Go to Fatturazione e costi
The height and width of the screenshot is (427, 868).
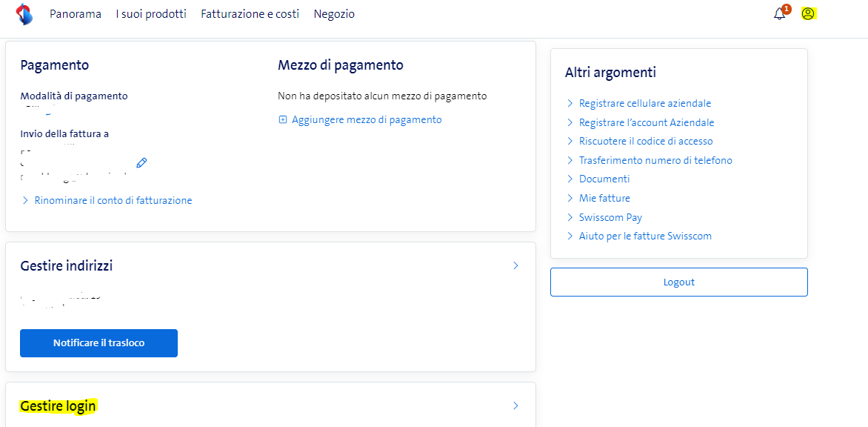[250, 14]
